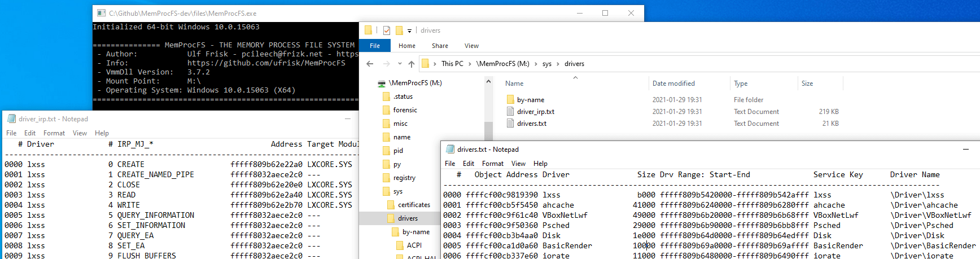Viewport: 980px width, 259px height.
Task: Click the Notepad icon of driver_irp.txt window
Action: (11, 118)
